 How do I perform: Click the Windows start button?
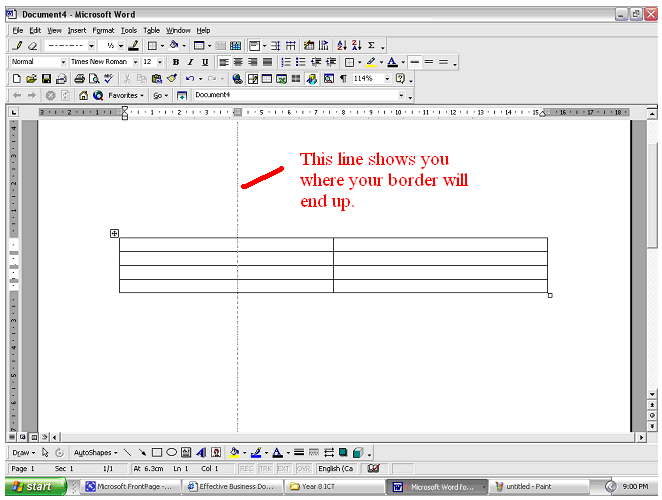(36, 486)
